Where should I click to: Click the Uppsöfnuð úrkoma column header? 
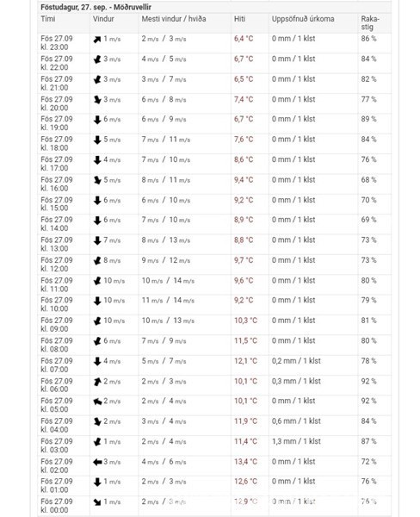(x=303, y=19)
